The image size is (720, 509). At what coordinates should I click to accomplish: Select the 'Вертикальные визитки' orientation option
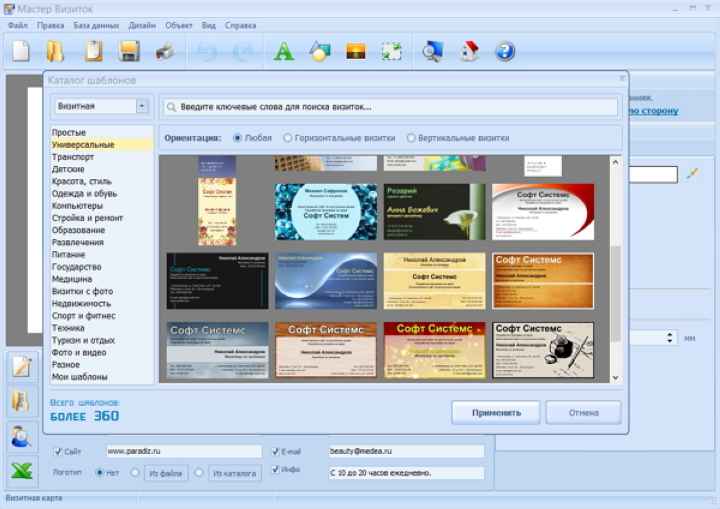coord(411,138)
